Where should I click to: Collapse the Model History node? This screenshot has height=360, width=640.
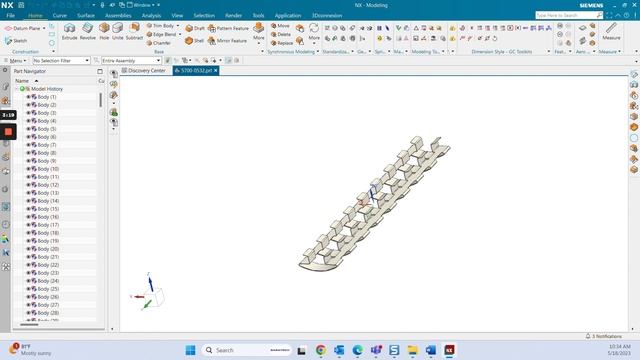(x=17, y=89)
